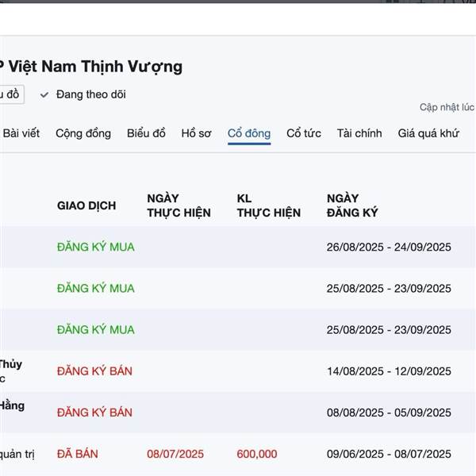Click the Cập nhật lúc timestamp label
Image resolution: width=476 pixels, height=476 pixels.
[x=447, y=107]
